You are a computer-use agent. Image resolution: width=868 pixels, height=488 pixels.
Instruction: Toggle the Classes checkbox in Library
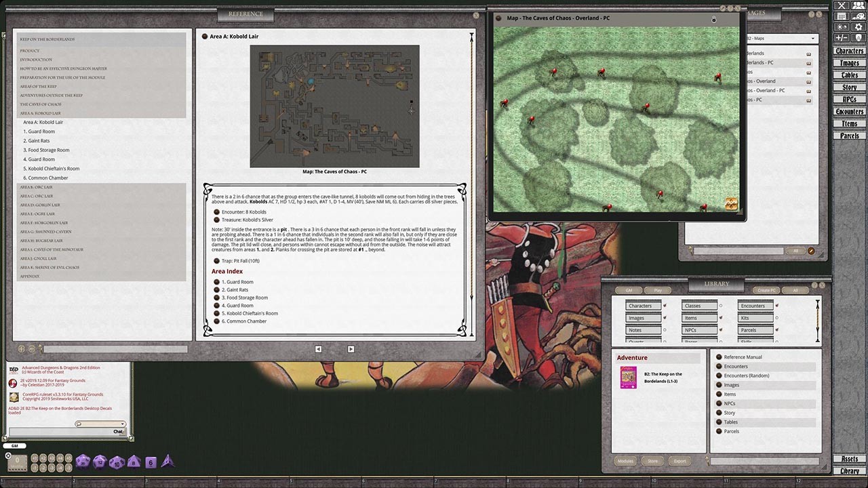[x=720, y=306]
